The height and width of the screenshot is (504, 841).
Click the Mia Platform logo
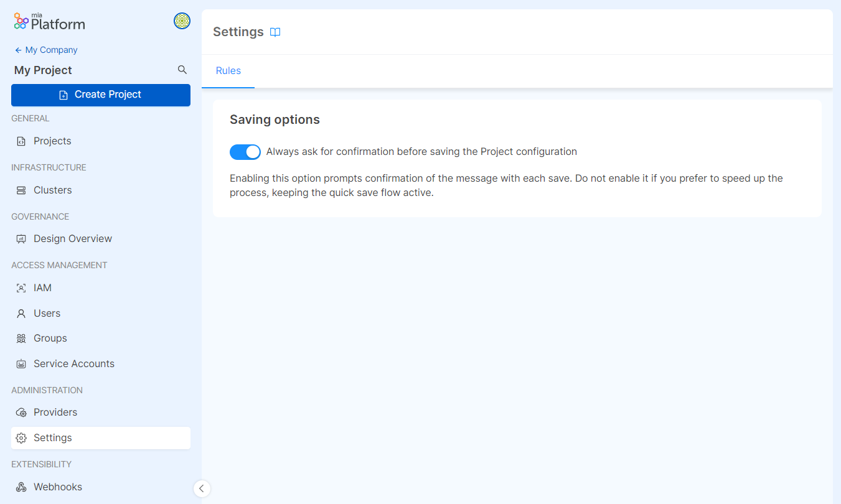[49, 21]
